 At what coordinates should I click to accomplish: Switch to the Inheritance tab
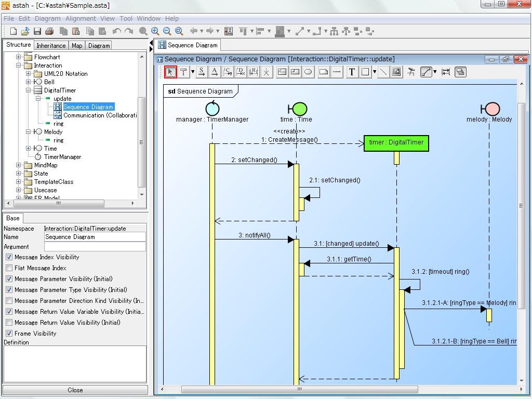[51, 46]
